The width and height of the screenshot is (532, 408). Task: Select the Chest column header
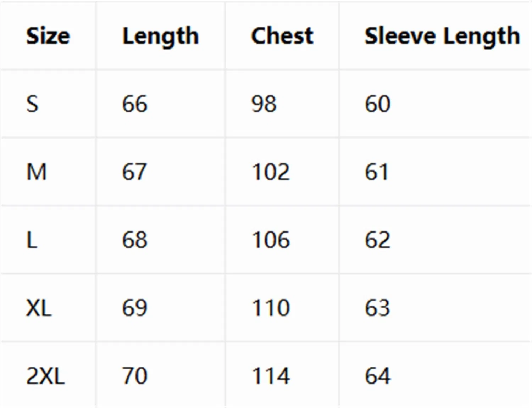(x=282, y=36)
